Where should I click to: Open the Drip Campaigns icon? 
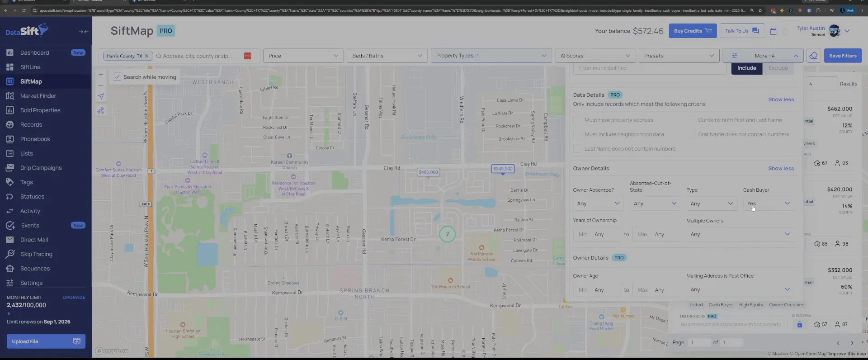[x=10, y=168]
